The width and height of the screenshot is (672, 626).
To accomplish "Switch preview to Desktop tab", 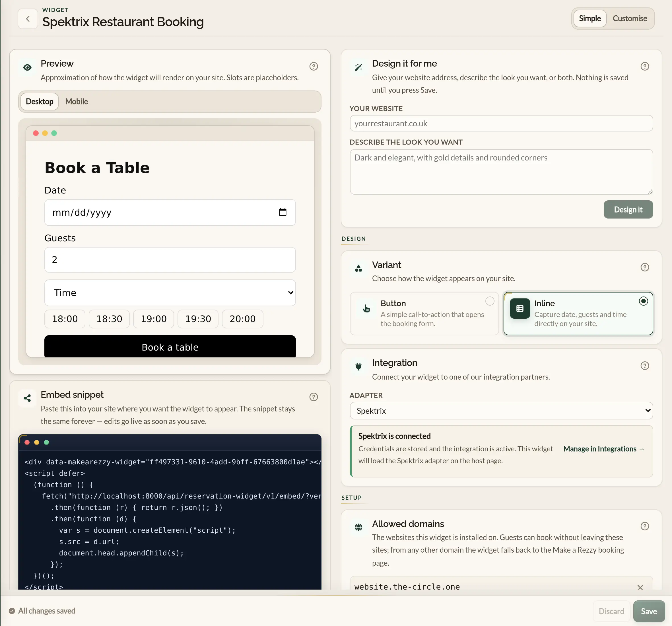I will [x=40, y=101].
